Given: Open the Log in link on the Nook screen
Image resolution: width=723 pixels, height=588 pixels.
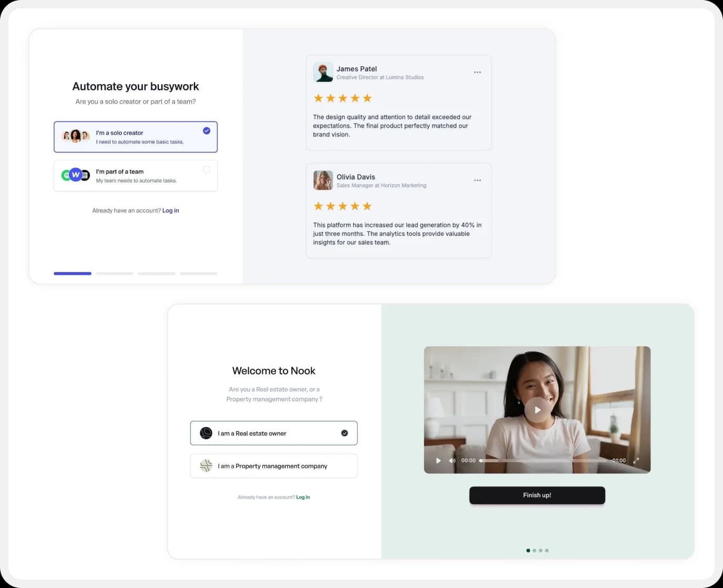Looking at the screenshot, I should point(303,497).
